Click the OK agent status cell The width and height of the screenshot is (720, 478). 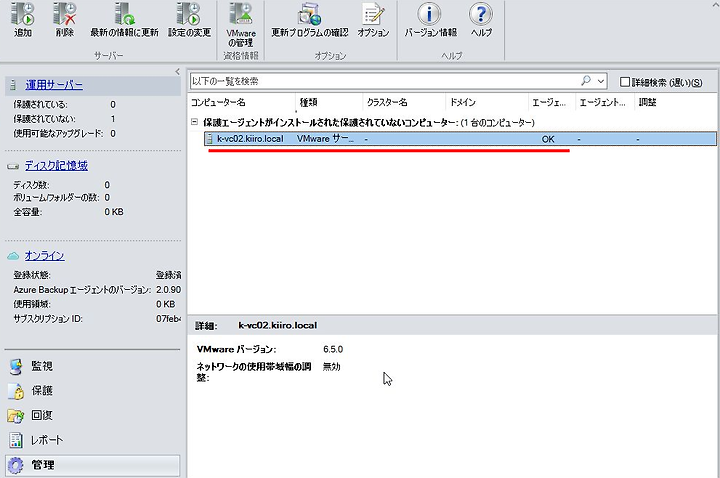(x=548, y=139)
